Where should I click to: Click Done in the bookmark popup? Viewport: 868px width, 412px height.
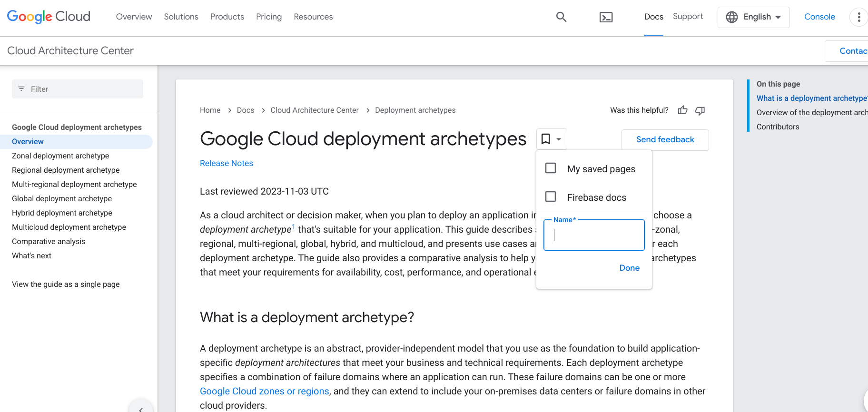[x=629, y=268]
